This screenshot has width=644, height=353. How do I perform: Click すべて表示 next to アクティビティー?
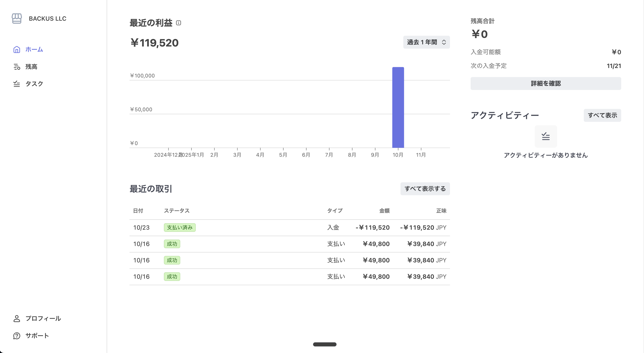point(602,115)
